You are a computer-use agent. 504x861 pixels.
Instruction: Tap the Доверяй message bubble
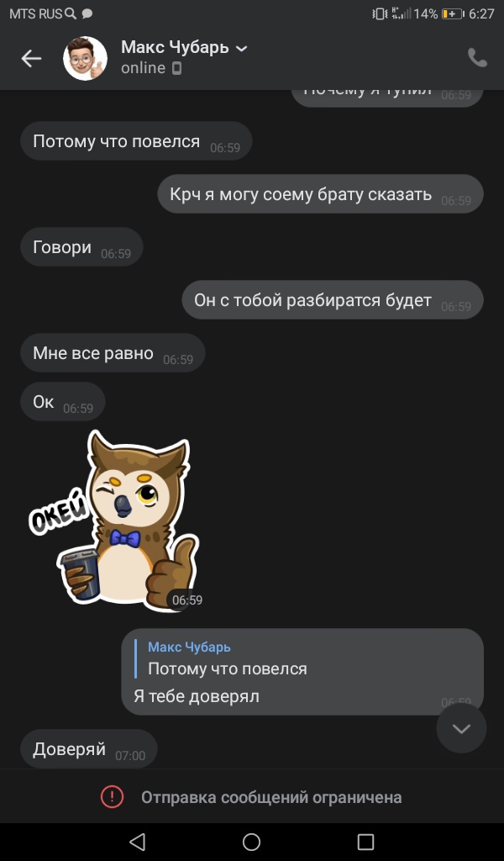tap(89, 749)
